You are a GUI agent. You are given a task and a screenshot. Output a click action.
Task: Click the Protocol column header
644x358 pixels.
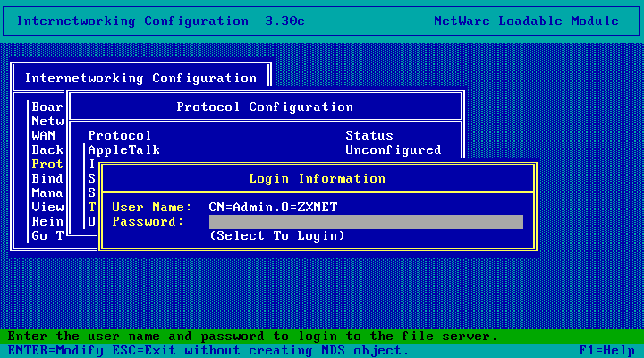click(120, 136)
